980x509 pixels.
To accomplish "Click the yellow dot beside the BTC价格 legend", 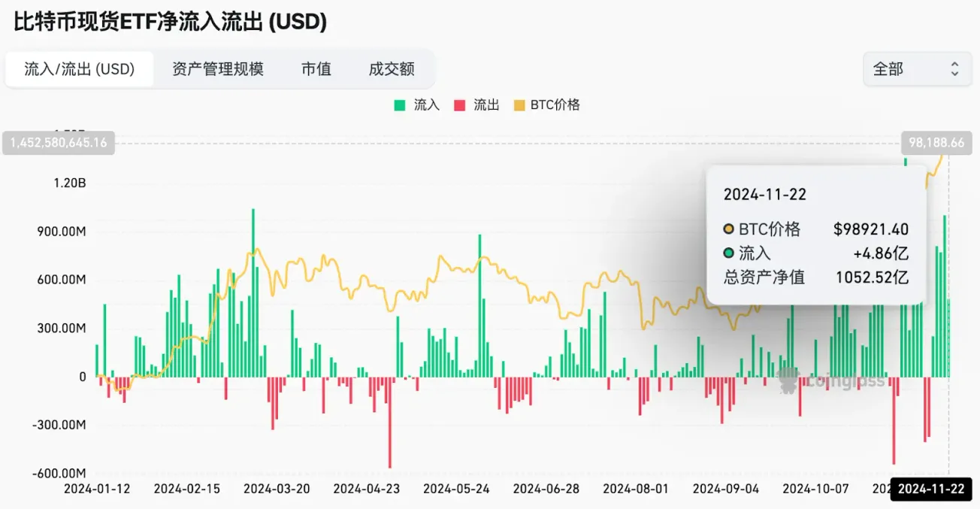I will [x=519, y=105].
